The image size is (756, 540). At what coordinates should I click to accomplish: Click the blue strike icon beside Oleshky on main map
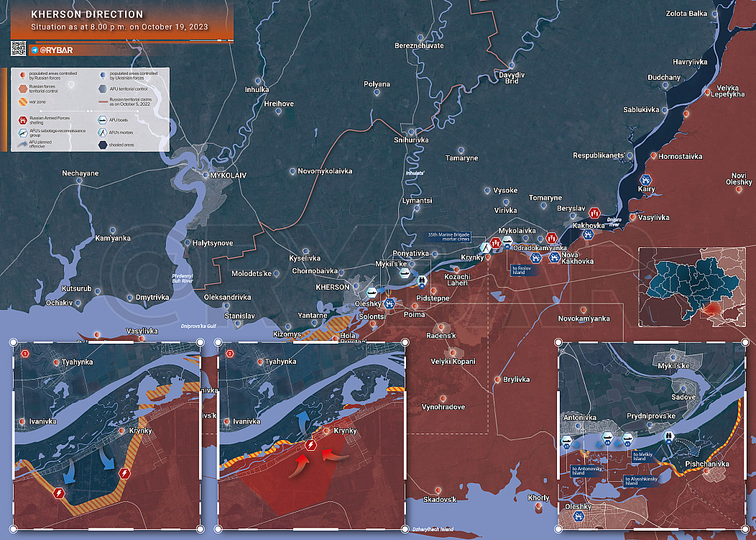pyautogui.click(x=389, y=303)
